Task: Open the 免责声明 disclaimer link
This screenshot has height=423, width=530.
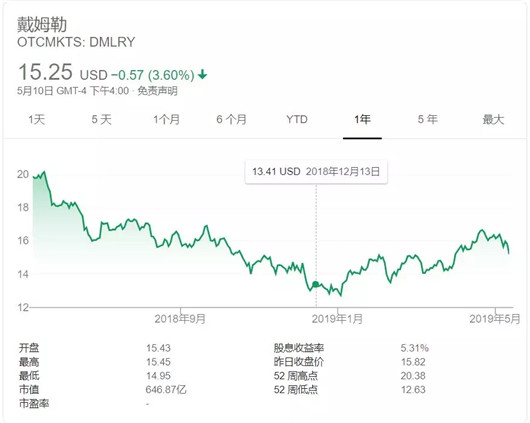Action: coord(157,91)
